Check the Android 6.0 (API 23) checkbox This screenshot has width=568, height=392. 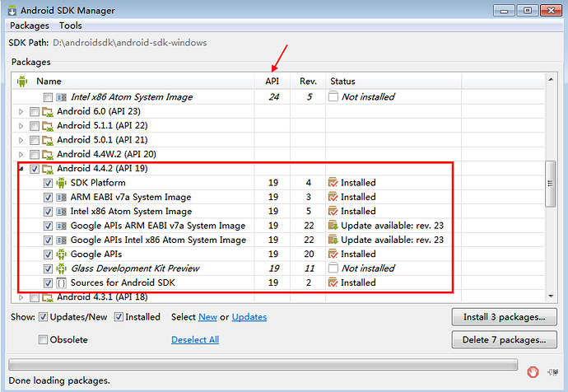point(35,111)
